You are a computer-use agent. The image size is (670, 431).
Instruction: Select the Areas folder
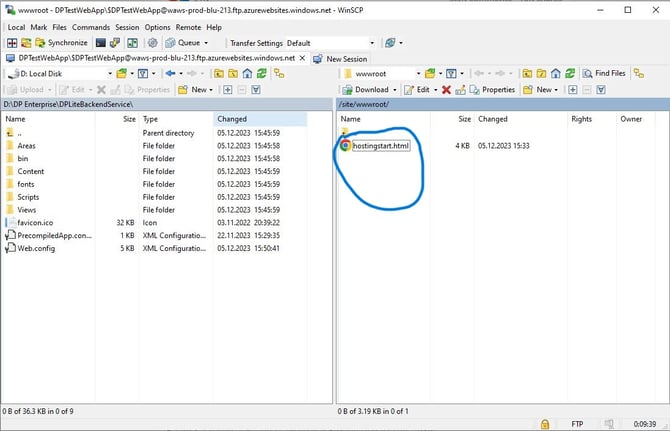[x=26, y=146]
